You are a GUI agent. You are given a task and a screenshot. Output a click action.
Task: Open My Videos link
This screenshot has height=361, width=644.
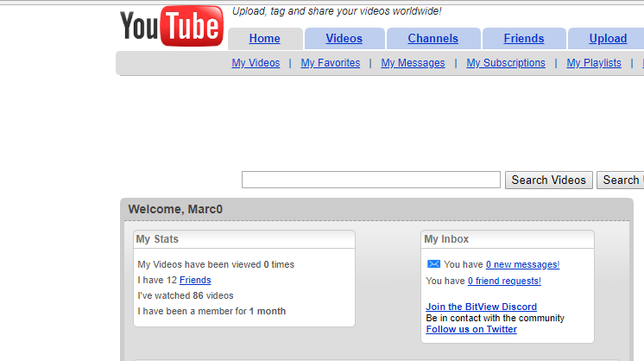256,63
